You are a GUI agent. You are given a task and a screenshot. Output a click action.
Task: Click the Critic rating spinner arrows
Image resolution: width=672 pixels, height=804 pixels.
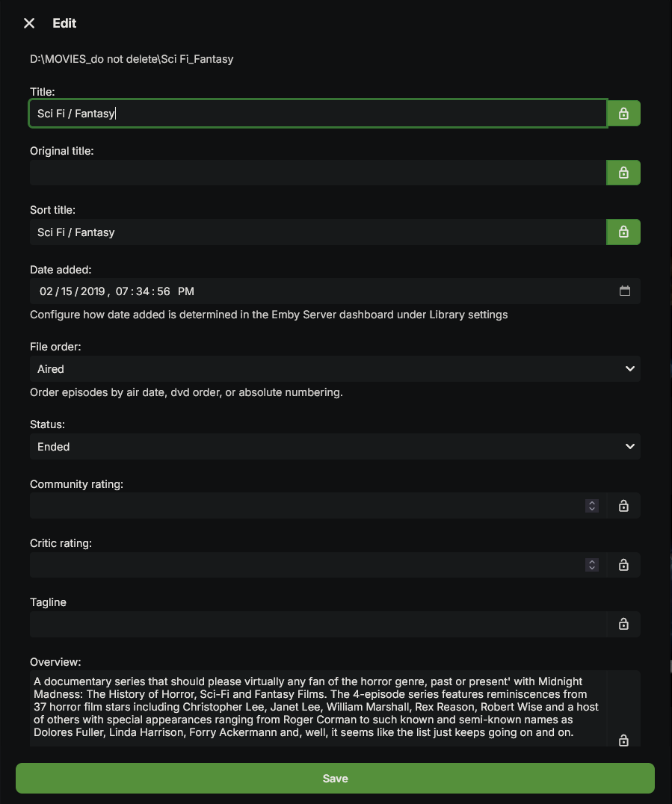click(592, 565)
